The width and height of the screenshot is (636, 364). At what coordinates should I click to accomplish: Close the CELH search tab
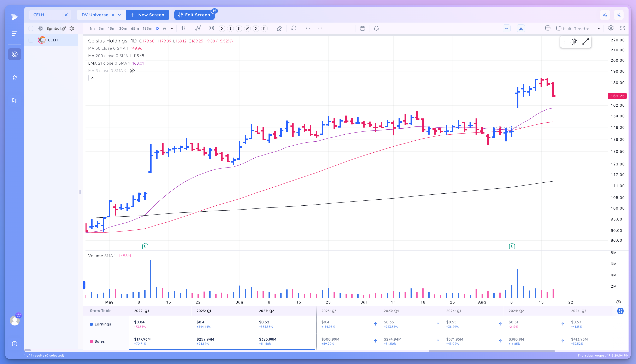(x=66, y=15)
